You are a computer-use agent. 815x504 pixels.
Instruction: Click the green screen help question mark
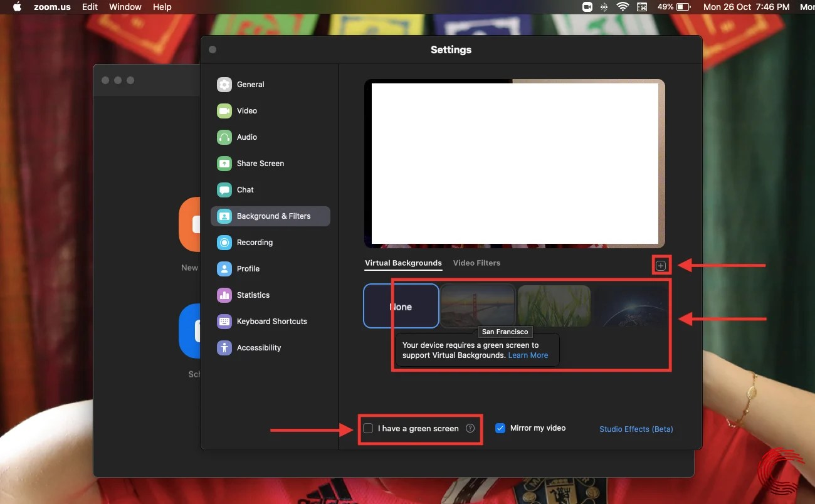(x=470, y=429)
